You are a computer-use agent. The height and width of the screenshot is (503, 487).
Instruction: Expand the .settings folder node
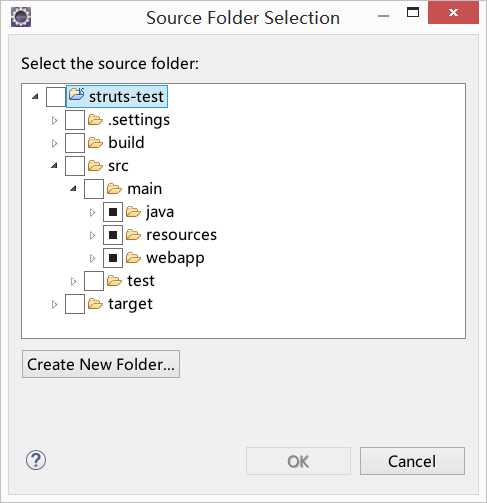pyautogui.click(x=54, y=120)
